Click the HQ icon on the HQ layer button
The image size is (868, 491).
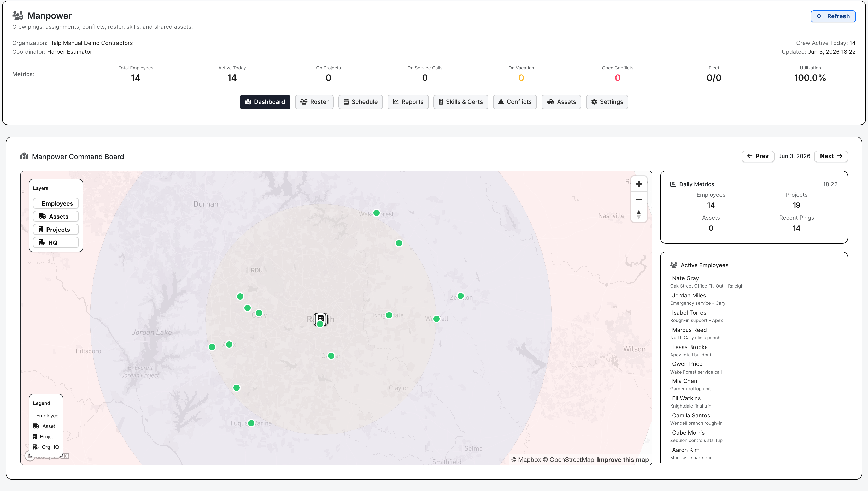[42, 242]
